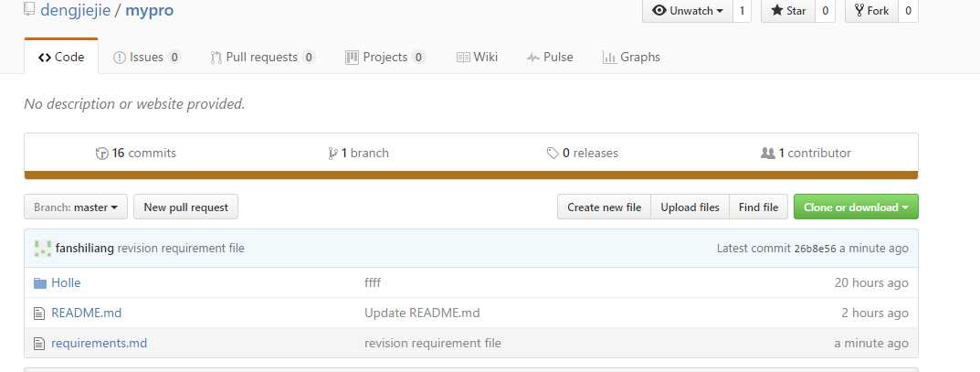Click the README.md file icon
Screen dimensions: 980x372
pos(39,314)
